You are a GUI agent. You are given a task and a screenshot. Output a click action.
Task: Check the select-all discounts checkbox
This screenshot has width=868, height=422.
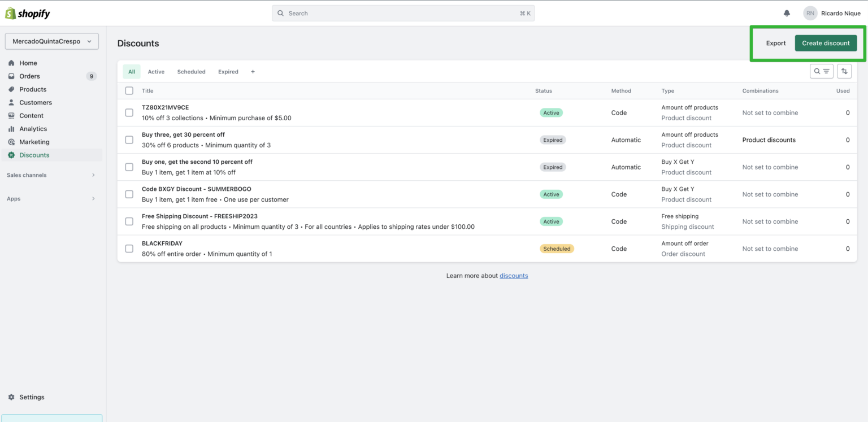[x=129, y=90]
